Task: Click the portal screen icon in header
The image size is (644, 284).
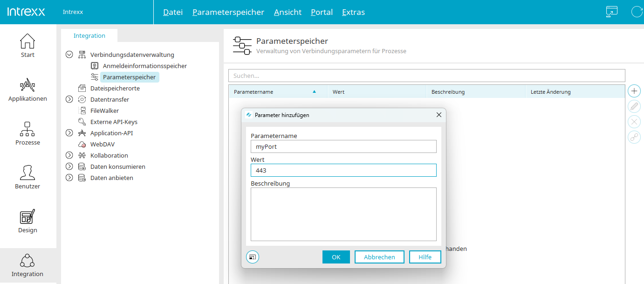Action: click(x=611, y=12)
